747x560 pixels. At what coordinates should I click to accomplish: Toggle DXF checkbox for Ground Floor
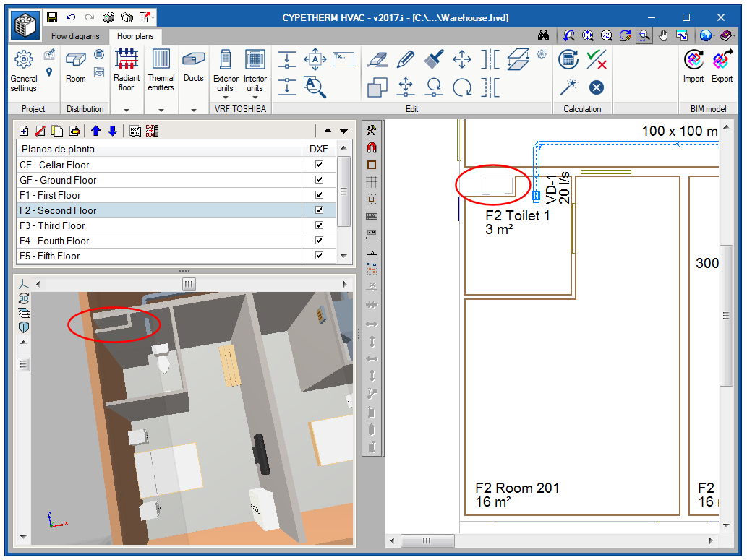(319, 180)
